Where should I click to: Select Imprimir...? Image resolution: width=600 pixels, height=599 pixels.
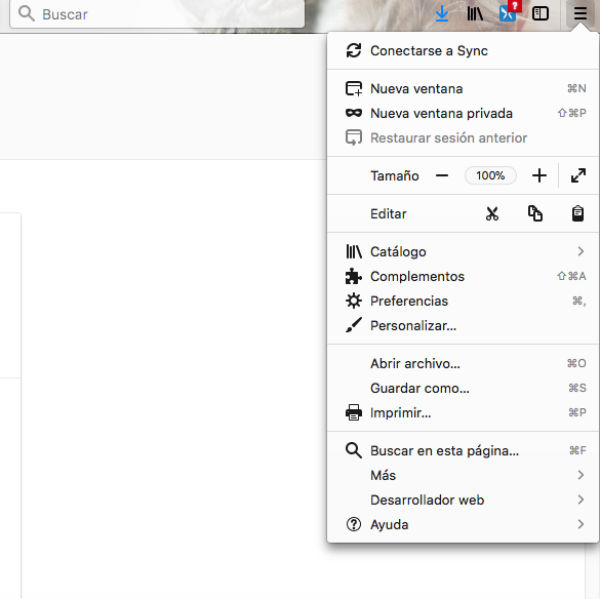pyautogui.click(x=463, y=413)
